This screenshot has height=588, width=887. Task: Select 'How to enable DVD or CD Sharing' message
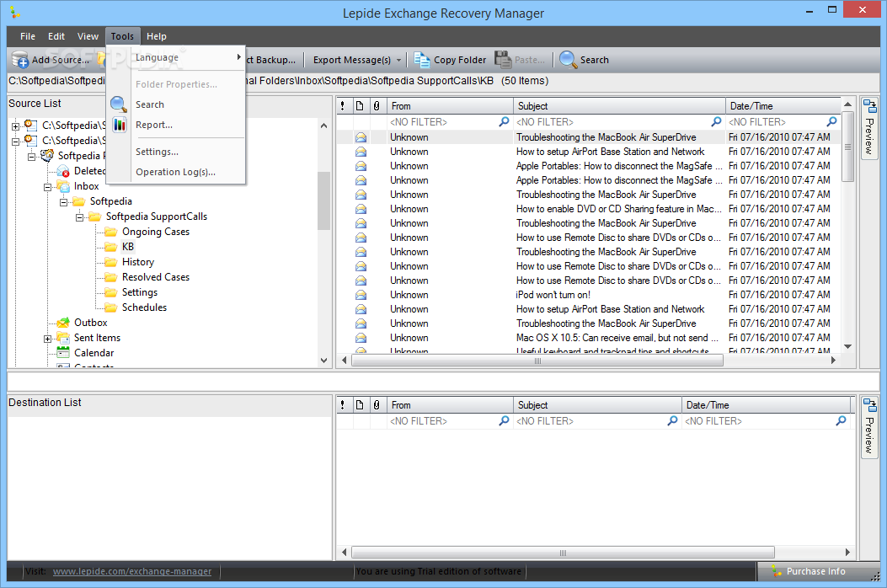588,209
